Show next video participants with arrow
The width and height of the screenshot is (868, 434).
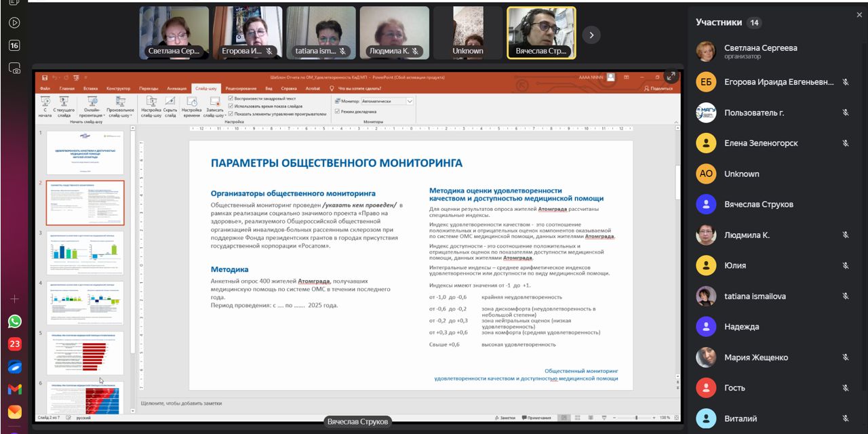click(x=591, y=35)
